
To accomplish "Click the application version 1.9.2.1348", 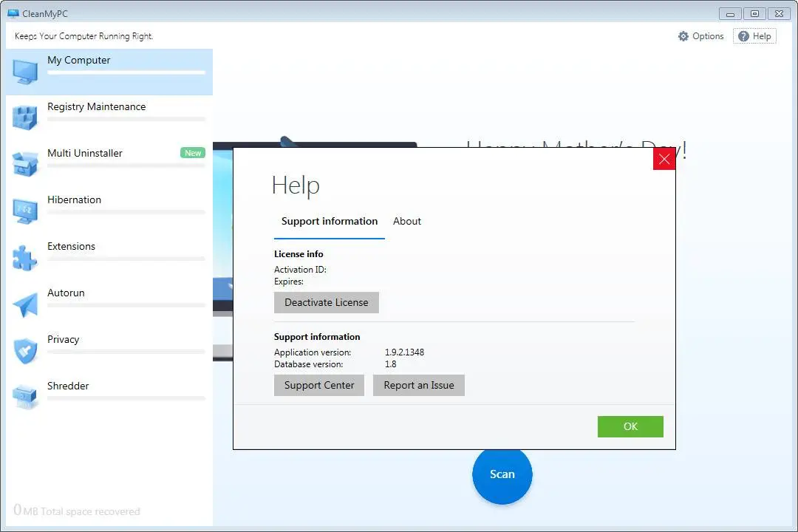I will [405, 352].
